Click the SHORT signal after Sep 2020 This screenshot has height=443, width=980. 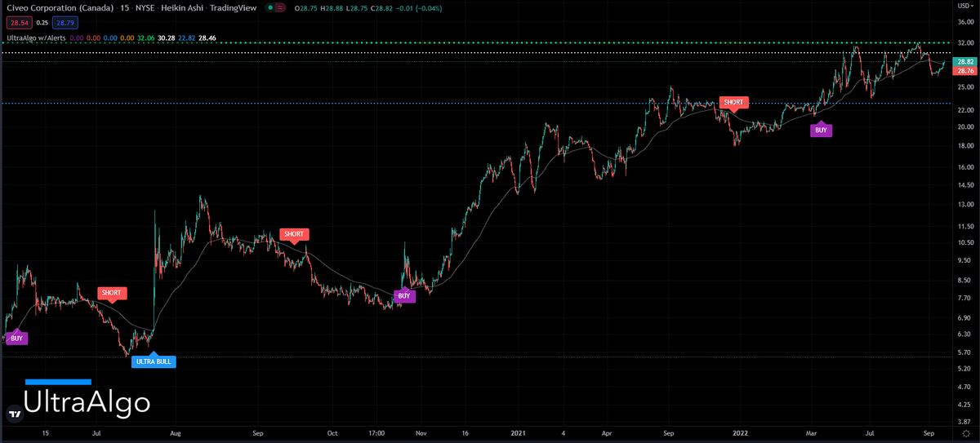(294, 234)
